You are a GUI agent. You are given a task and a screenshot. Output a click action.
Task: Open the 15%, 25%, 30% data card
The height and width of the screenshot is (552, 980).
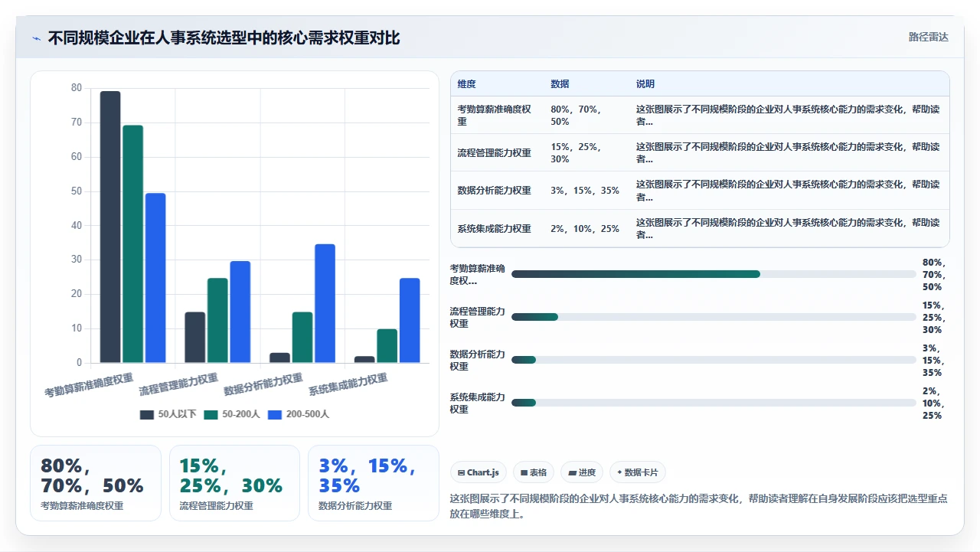pyautogui.click(x=234, y=483)
